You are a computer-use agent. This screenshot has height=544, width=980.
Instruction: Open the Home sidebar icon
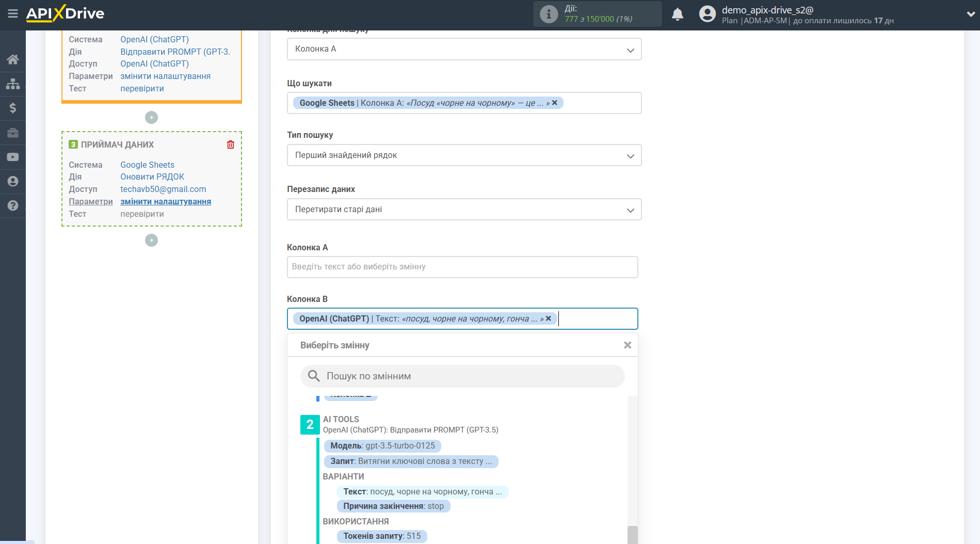[x=13, y=59]
